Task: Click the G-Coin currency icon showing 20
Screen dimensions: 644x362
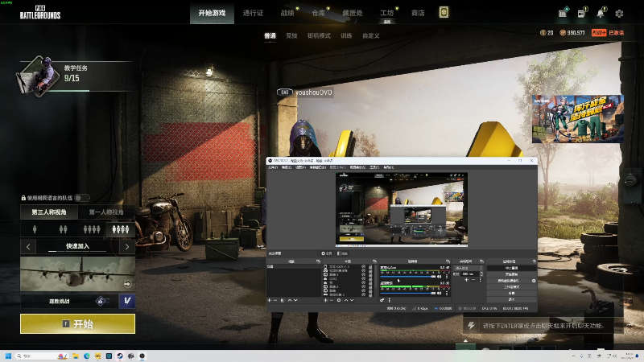Action: (543, 33)
